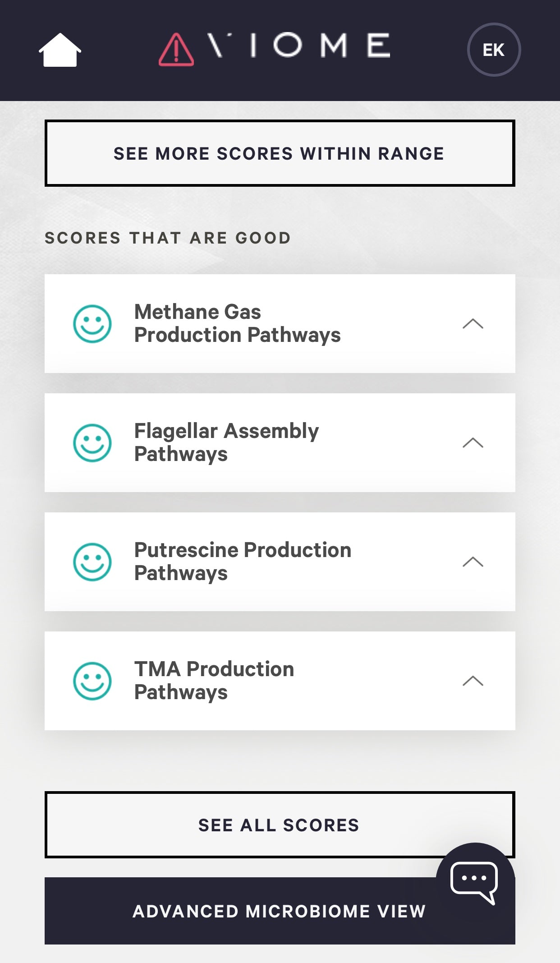Tap the red warning triangle logo
The width and height of the screenshot is (560, 963).
[x=176, y=50]
